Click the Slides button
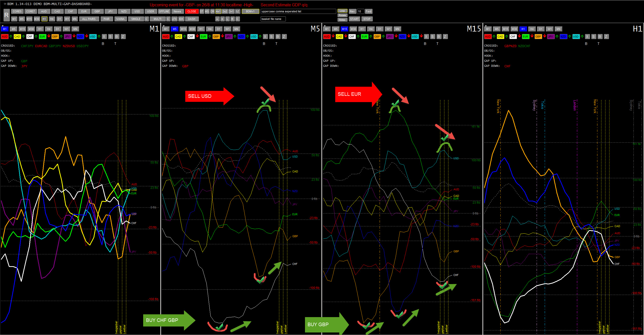644x335 pixels. click(342, 20)
